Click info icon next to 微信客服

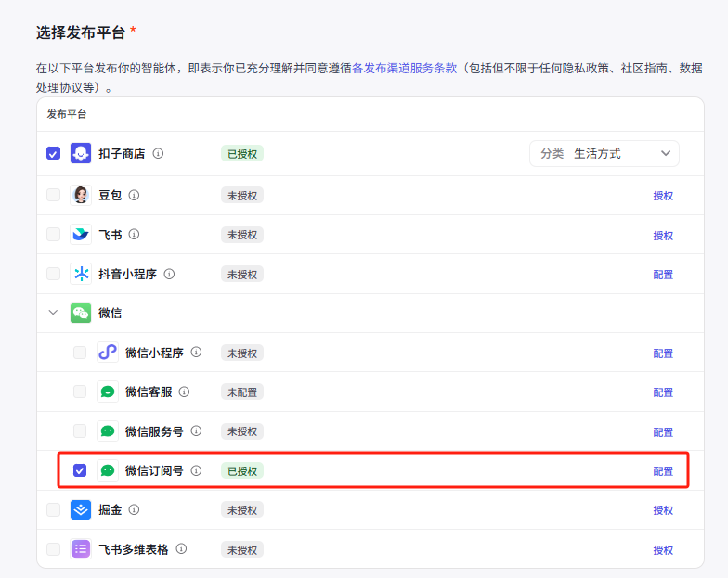[184, 392]
